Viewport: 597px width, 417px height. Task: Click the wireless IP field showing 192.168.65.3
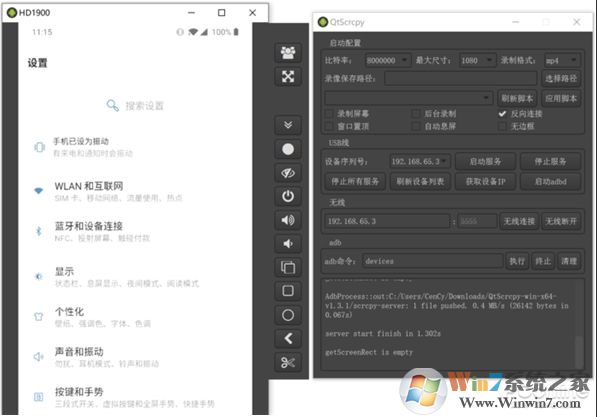[x=387, y=221]
